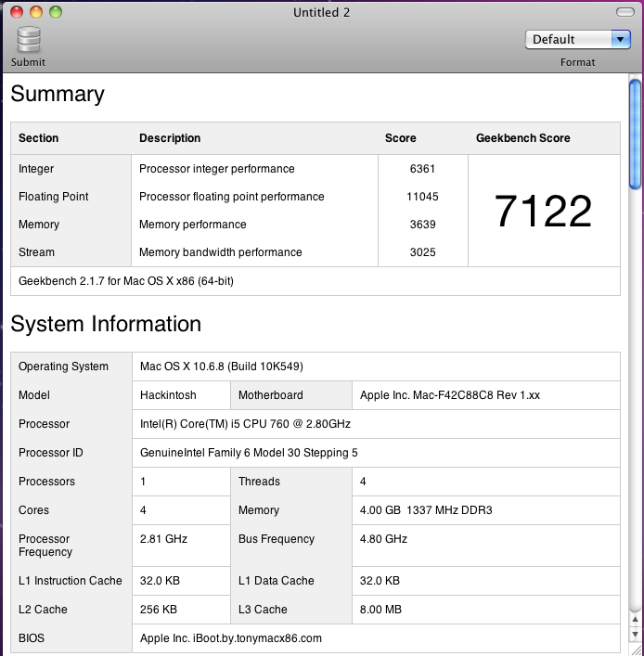Click the Intel Core i5 processor text

click(245, 424)
